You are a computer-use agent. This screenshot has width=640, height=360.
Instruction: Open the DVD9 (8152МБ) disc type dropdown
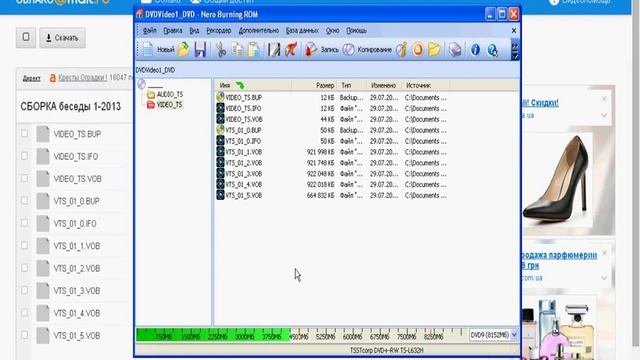click(514, 335)
